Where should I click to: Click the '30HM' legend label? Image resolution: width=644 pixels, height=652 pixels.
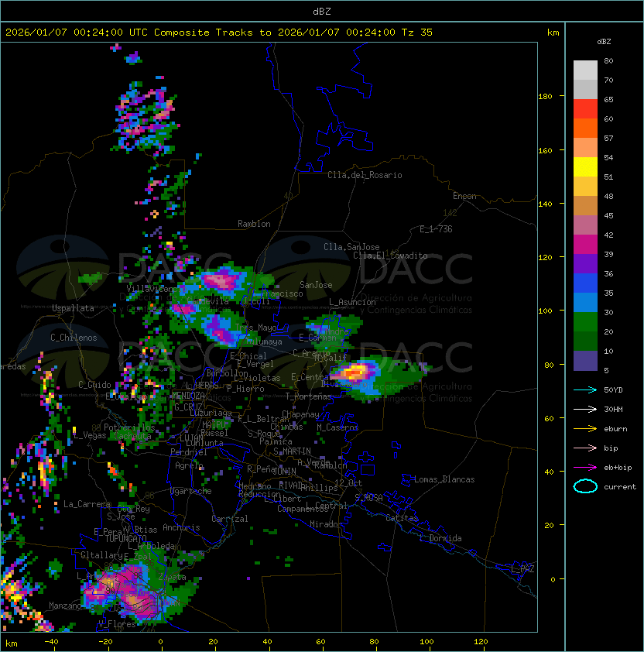coord(613,409)
